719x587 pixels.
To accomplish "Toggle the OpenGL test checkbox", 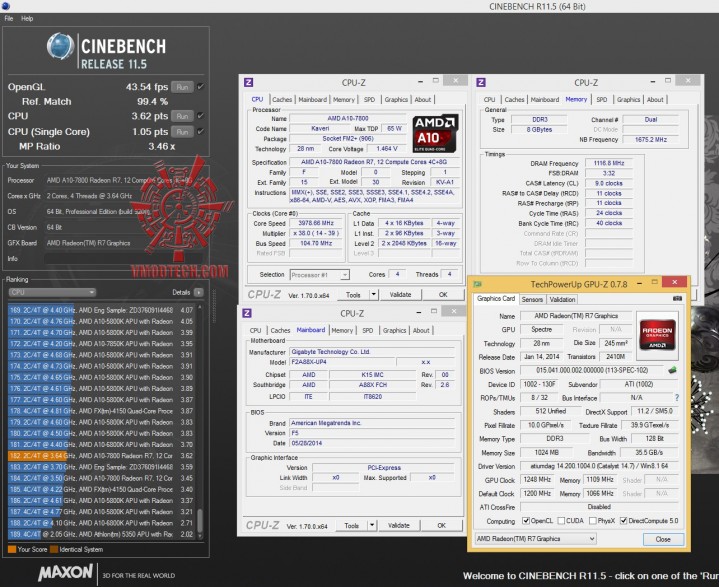I will click(x=200, y=87).
